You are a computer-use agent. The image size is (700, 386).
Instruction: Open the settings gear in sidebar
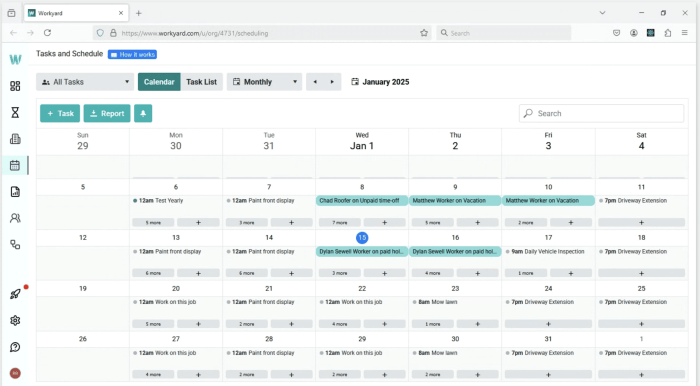click(15, 320)
